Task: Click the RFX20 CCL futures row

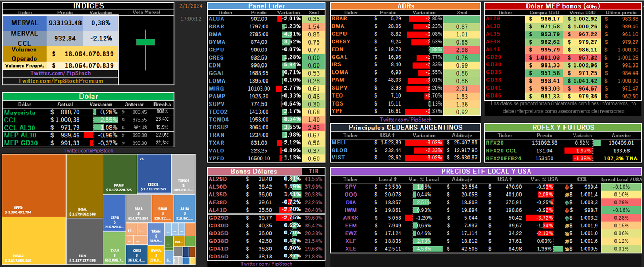Action: 562,151
